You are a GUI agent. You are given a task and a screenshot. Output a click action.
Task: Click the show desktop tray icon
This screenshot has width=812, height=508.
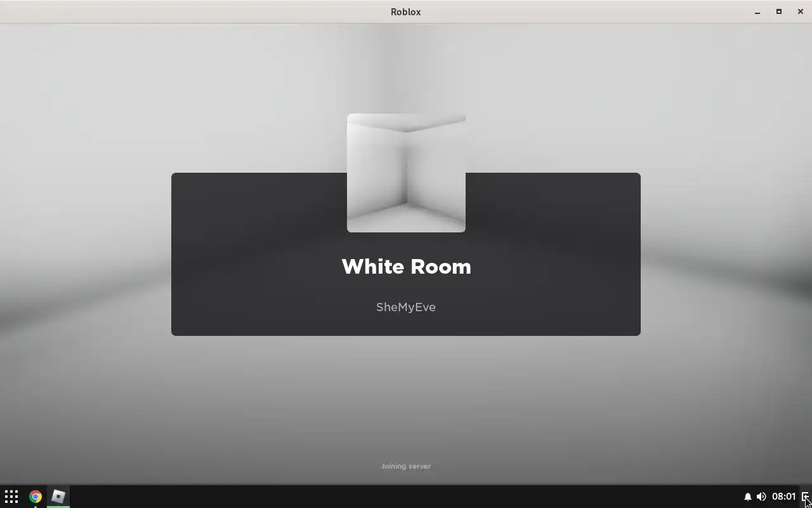click(x=805, y=497)
